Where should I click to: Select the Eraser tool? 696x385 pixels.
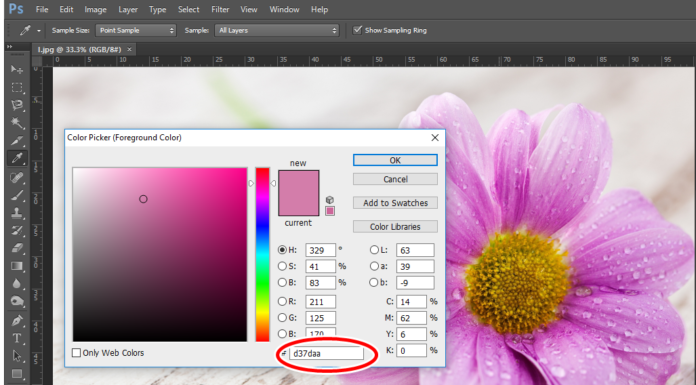[x=17, y=248]
